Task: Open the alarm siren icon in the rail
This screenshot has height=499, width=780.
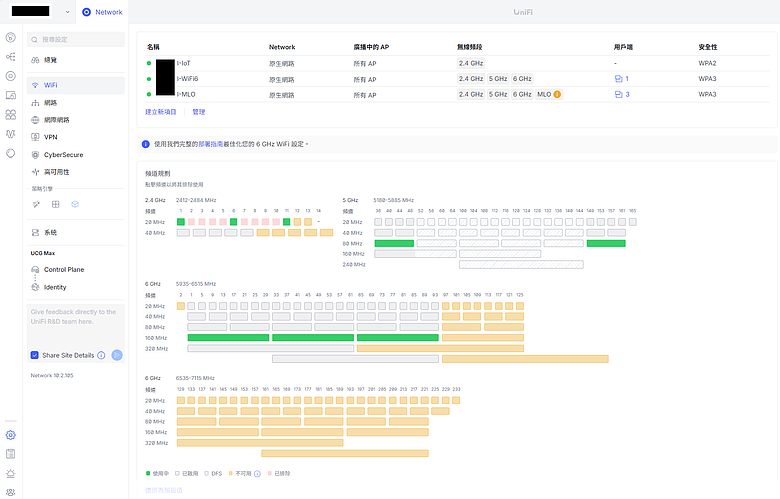Action: pos(10,473)
